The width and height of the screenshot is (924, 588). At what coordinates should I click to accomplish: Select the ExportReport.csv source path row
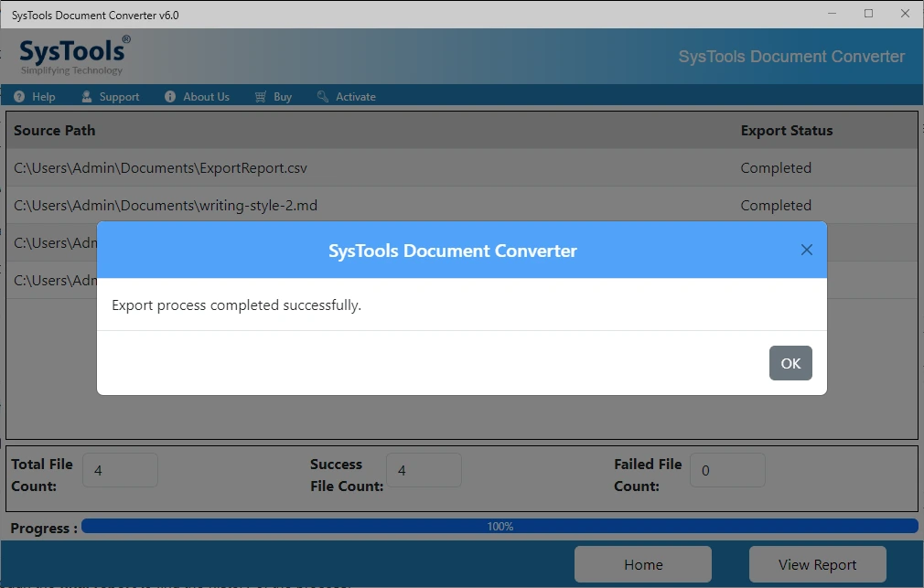click(x=462, y=168)
